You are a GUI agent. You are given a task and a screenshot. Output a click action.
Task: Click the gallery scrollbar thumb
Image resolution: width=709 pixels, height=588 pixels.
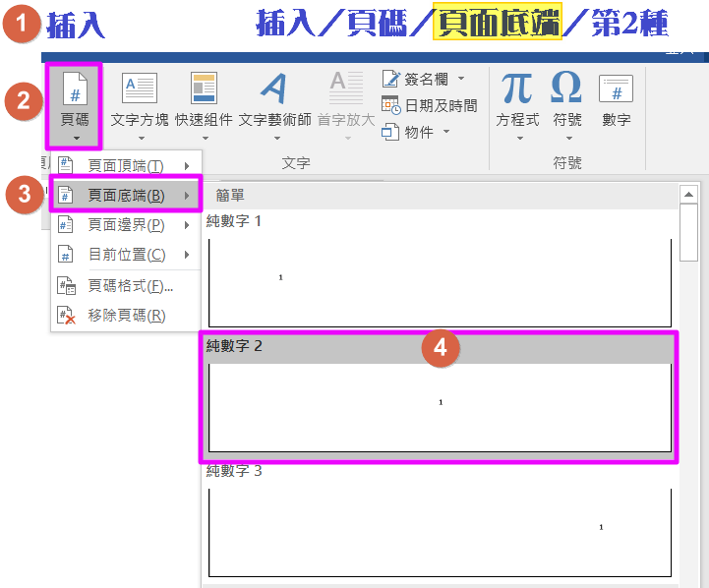688,232
